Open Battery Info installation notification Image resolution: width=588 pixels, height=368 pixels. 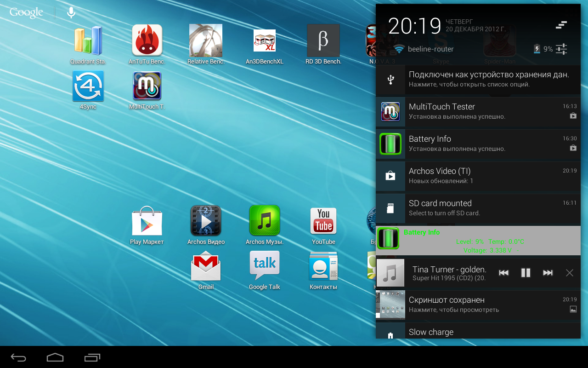[x=478, y=145]
